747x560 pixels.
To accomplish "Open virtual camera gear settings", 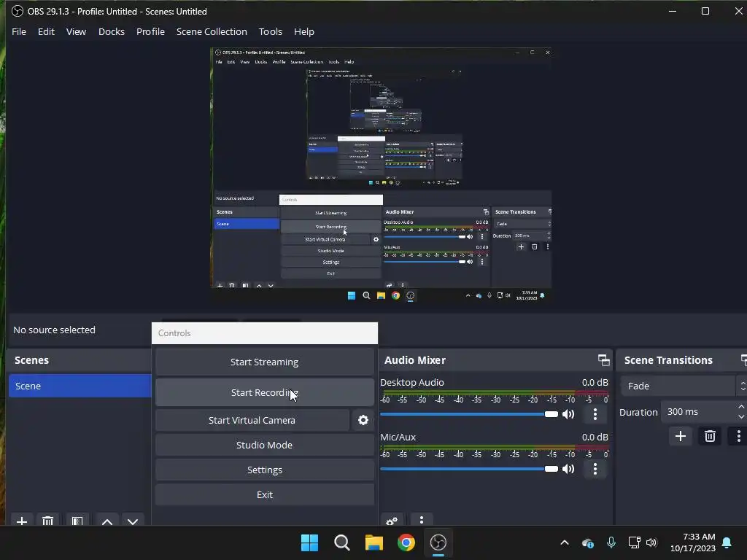I will [x=363, y=420].
